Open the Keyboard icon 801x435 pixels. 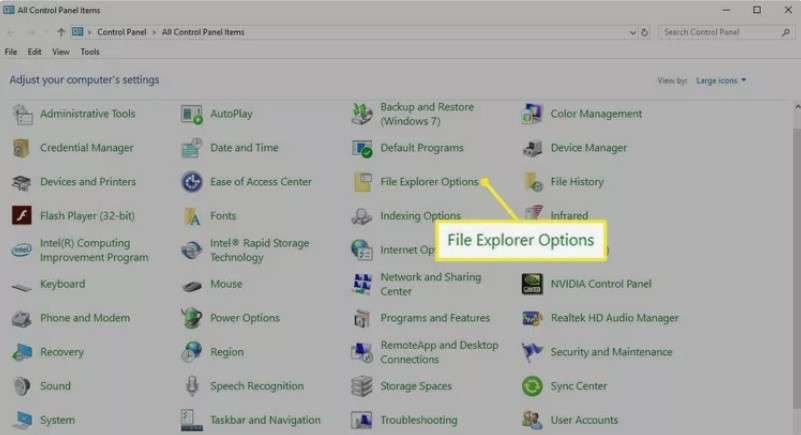click(22, 287)
